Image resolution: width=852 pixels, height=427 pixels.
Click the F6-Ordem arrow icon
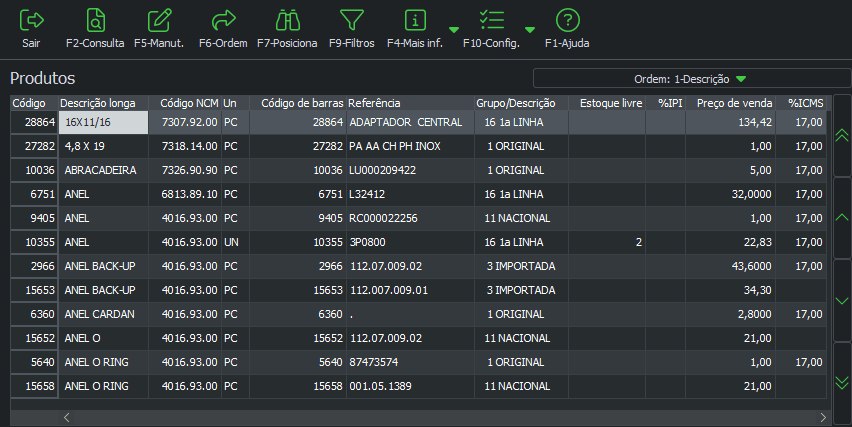[223, 21]
